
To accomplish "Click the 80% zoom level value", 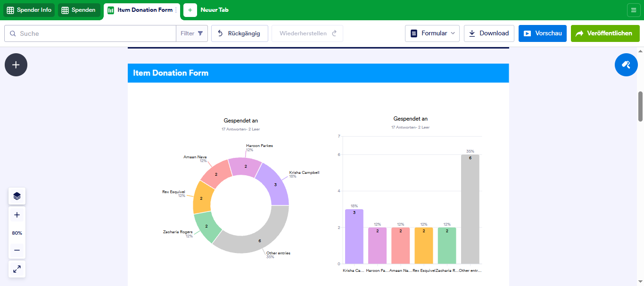I will pyautogui.click(x=17, y=233).
